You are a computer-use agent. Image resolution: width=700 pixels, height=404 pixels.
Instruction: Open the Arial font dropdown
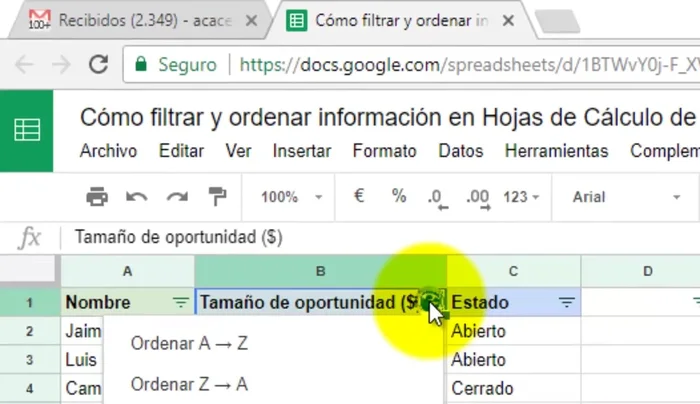pos(626,197)
